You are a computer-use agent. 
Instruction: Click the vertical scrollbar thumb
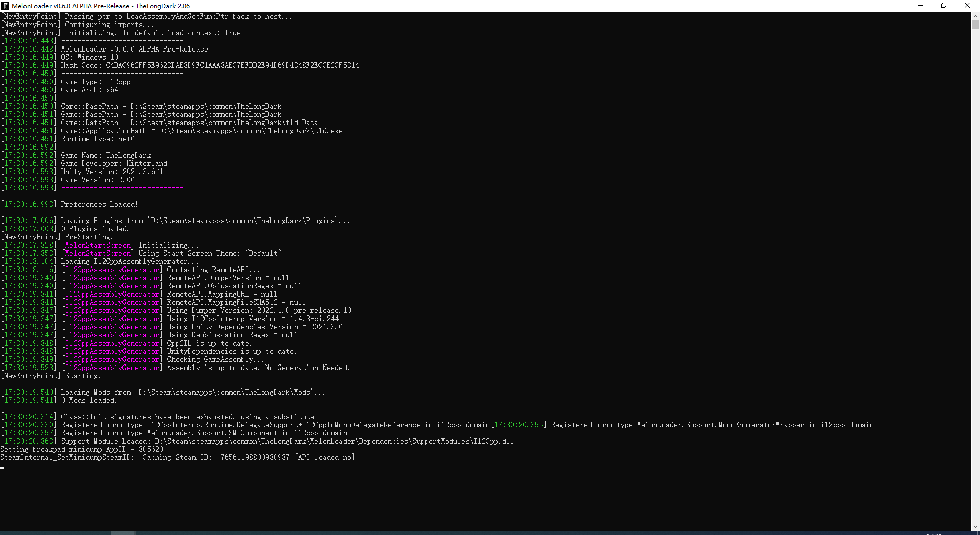(975, 25)
